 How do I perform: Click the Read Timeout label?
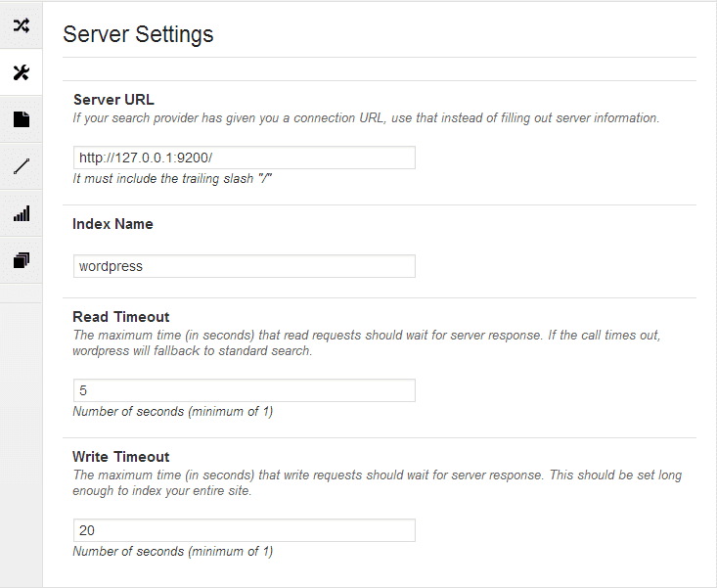121,317
